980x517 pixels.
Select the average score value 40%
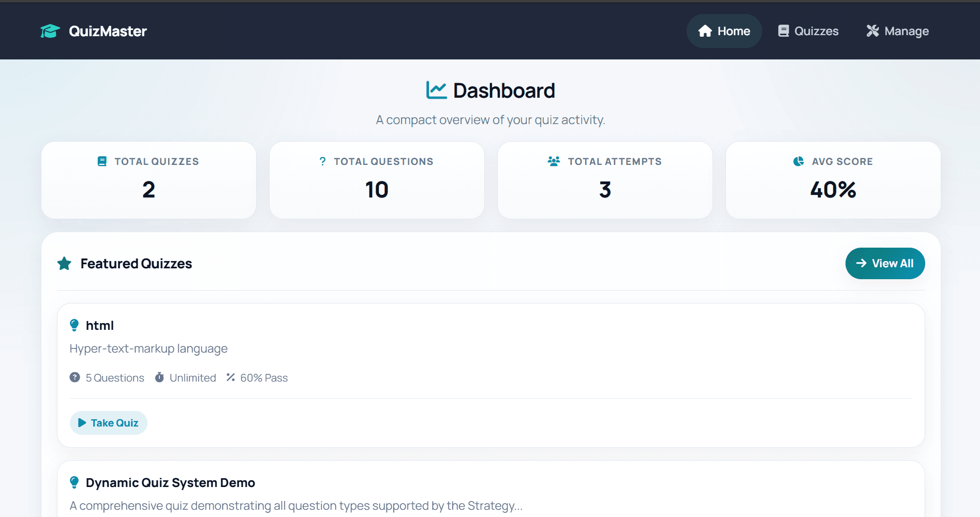(833, 190)
